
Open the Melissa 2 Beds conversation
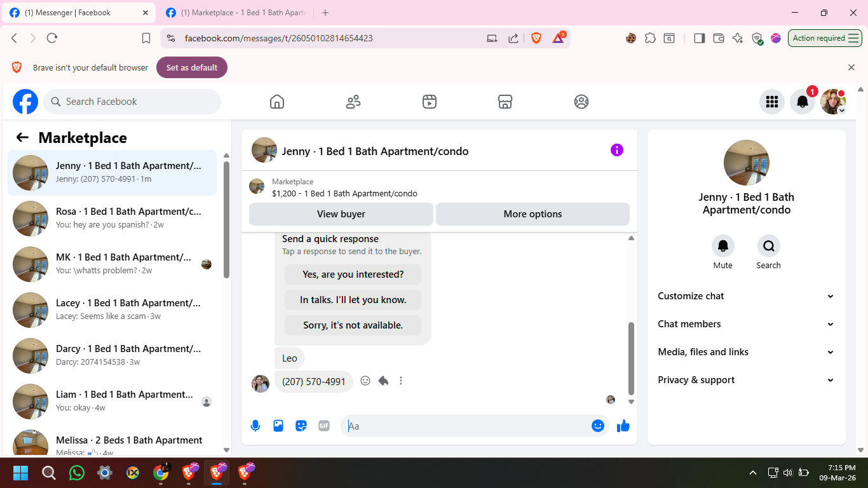(112, 441)
